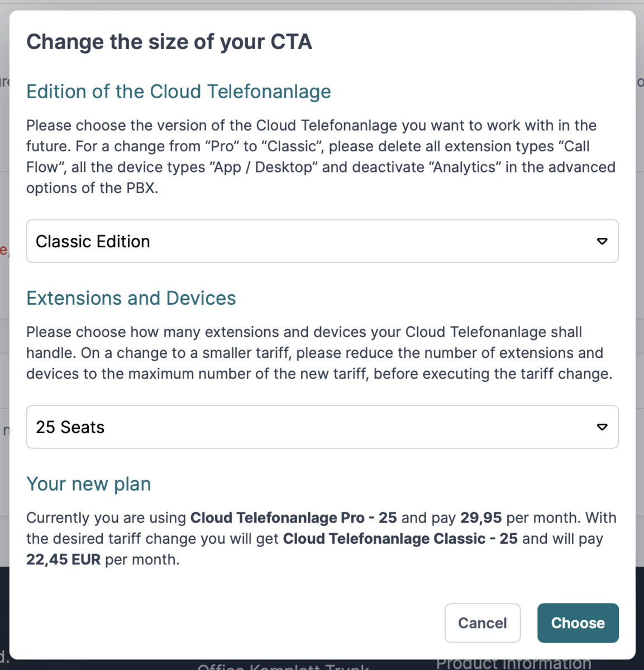Click the paragraph about reducing extensions and devices

[319, 353]
